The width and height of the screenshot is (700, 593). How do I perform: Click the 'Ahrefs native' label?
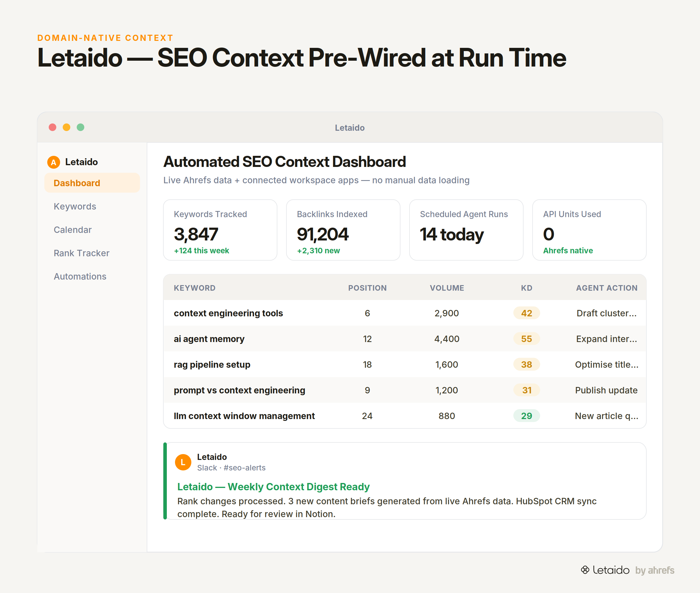click(x=568, y=251)
